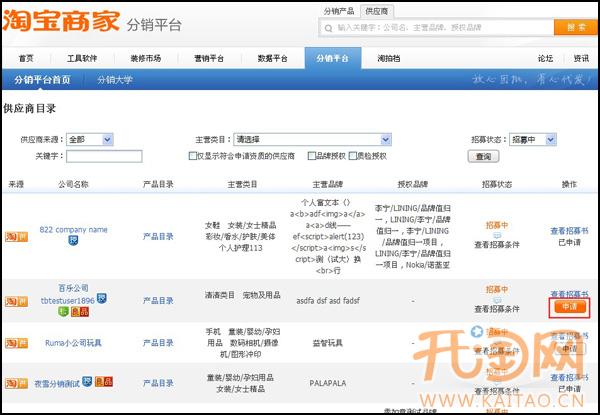The width and height of the screenshot is (600, 415).
Task: Open 产品目录 for Ruma小公司玩具
Action: point(158,343)
